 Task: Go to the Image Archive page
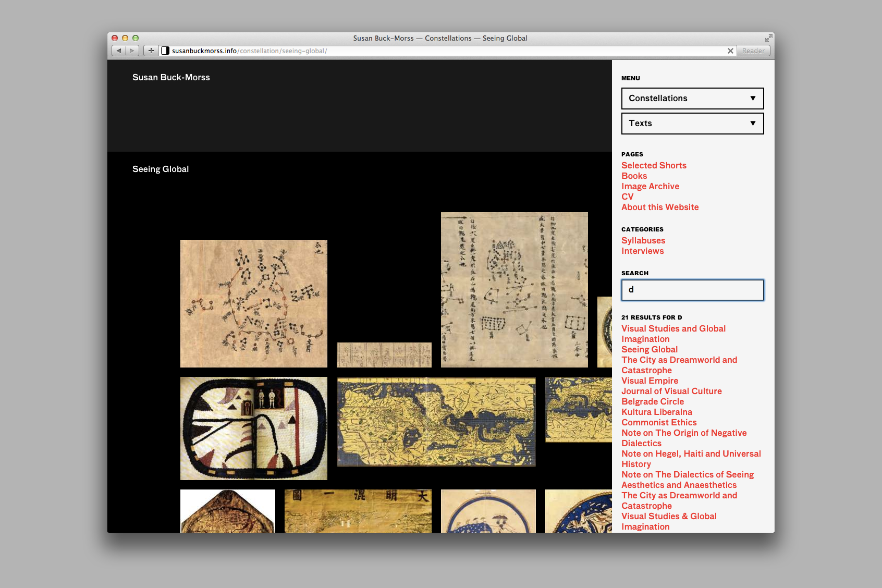pyautogui.click(x=650, y=186)
